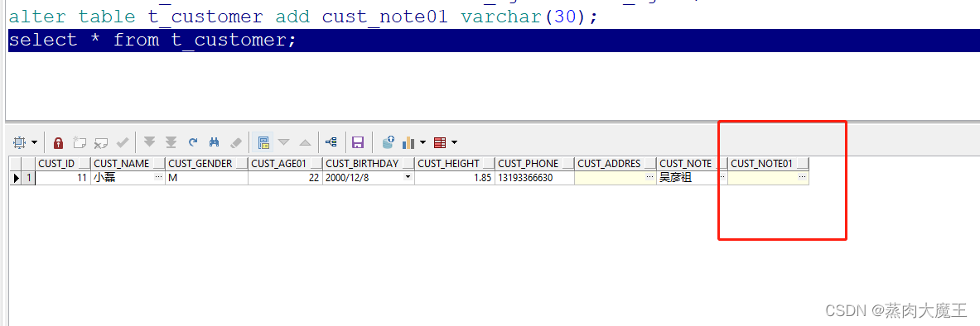Click the grid select-mode icon
980x326 pixels.
[19, 142]
